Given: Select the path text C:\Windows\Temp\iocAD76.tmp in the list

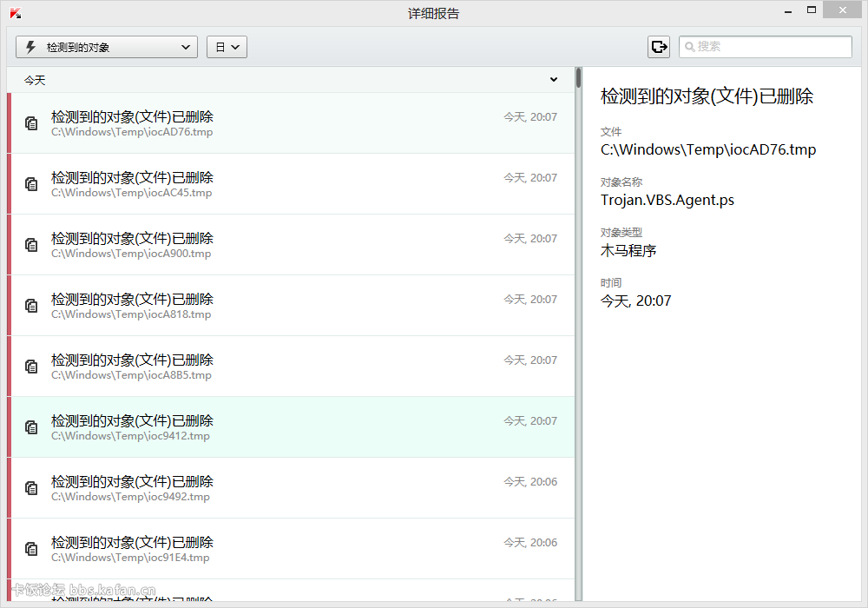Looking at the screenshot, I should [x=132, y=132].
